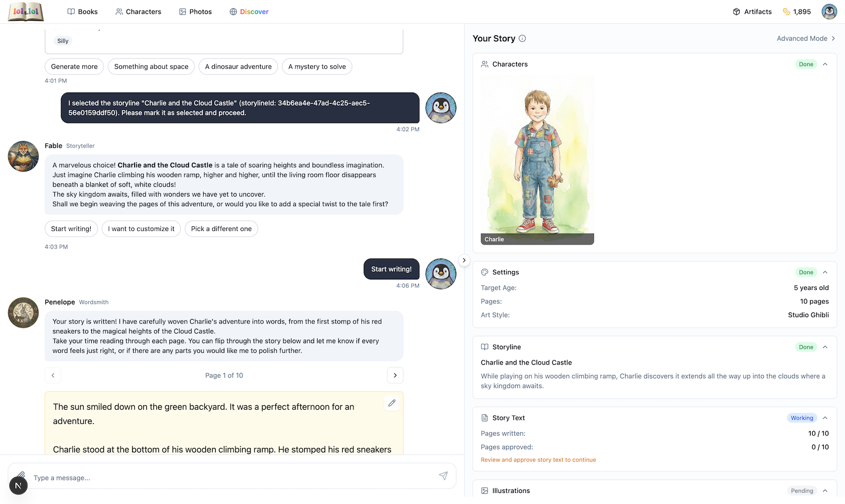Open the Artifacts panel
This screenshot has height=504, width=845.
click(x=752, y=11)
